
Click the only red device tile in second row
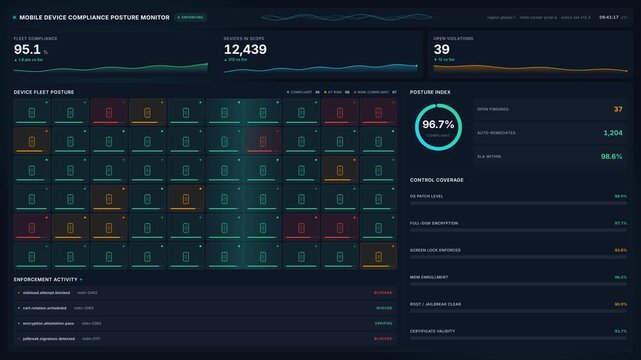click(263, 141)
